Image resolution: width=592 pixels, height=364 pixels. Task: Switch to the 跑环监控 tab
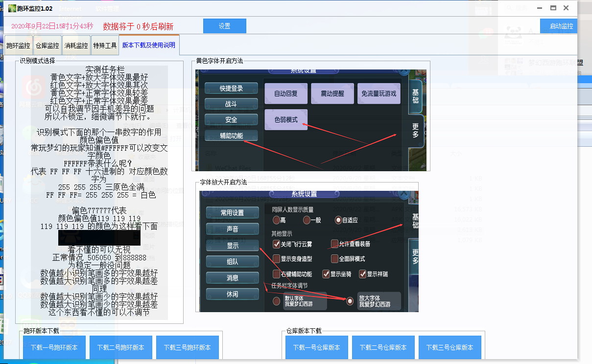coord(18,45)
